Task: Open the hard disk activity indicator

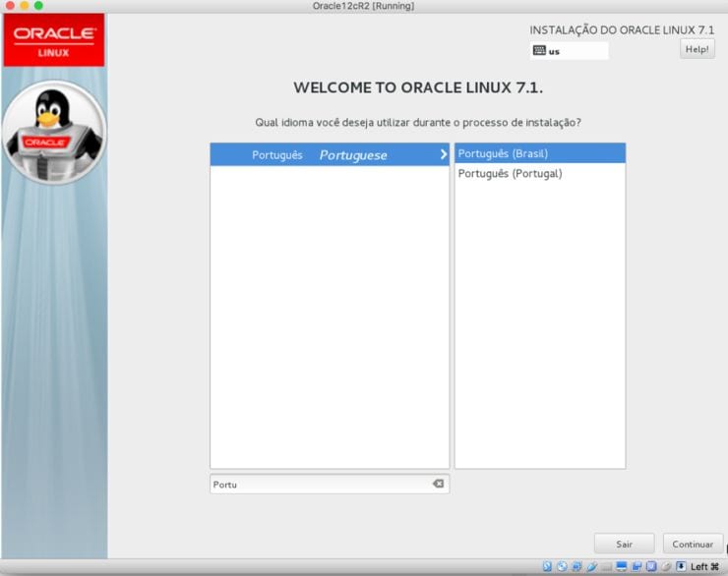Action: 547,566
